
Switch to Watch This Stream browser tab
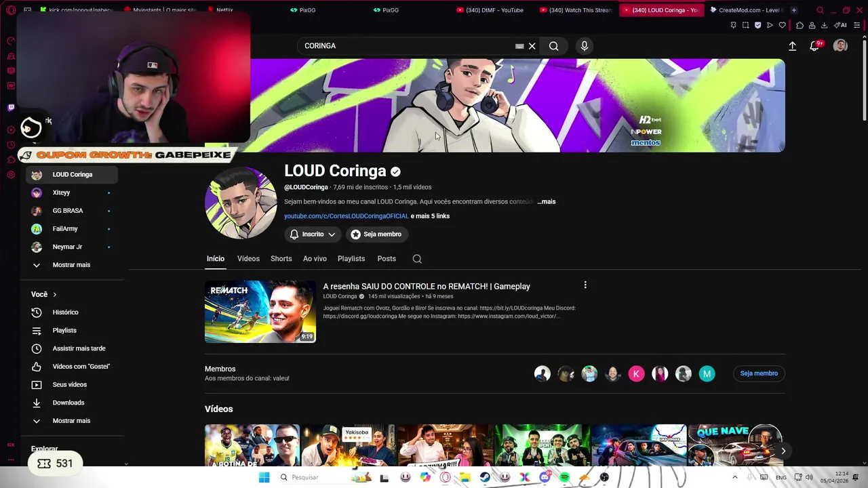[x=576, y=10]
